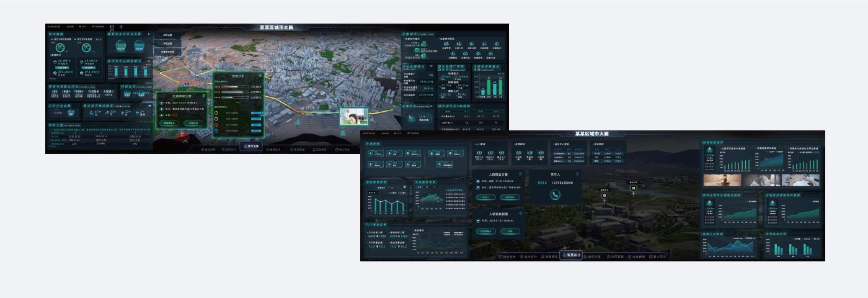This screenshot has height=298, width=868.
Task: Close the 责任人 contact card
Action: point(577,174)
